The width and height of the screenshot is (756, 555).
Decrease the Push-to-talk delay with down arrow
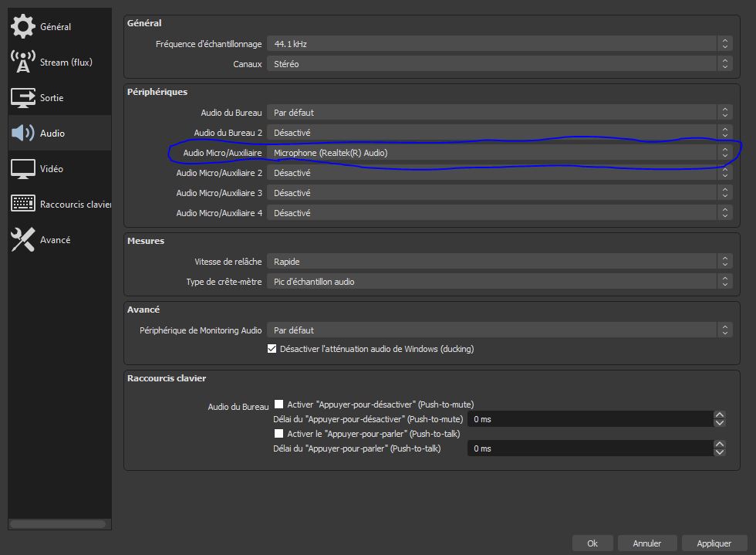coord(719,452)
